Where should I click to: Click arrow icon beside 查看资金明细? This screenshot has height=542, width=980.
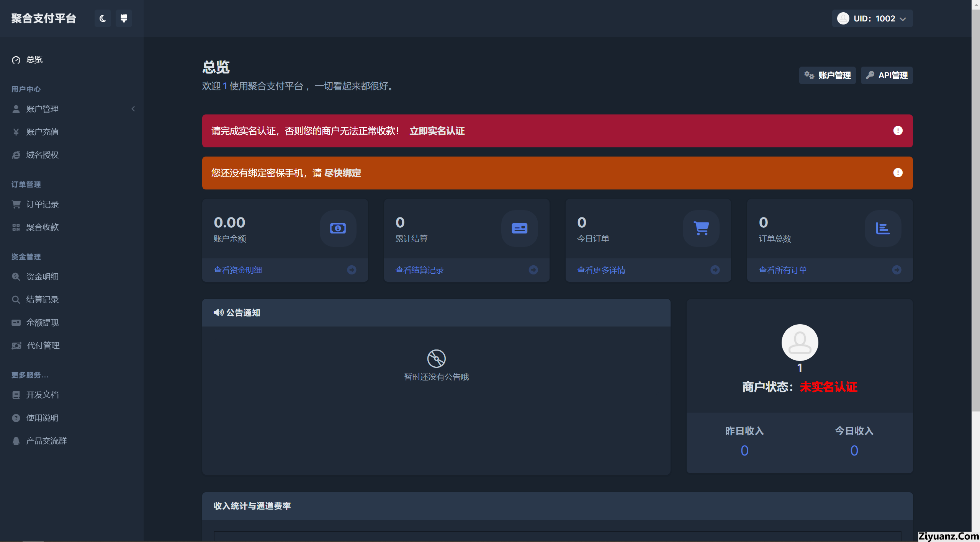point(352,270)
